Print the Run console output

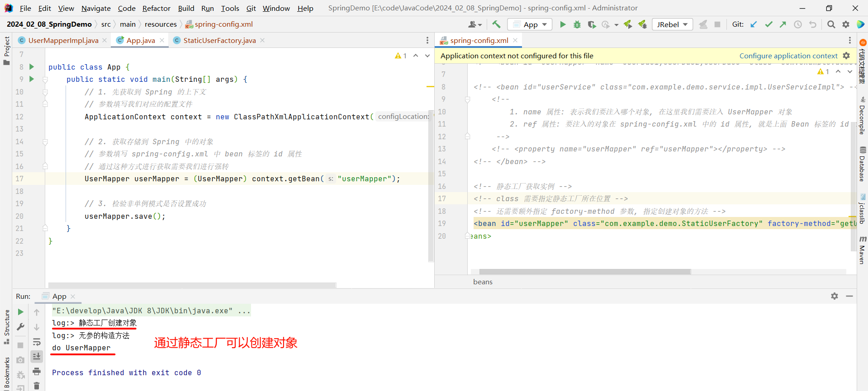point(37,372)
